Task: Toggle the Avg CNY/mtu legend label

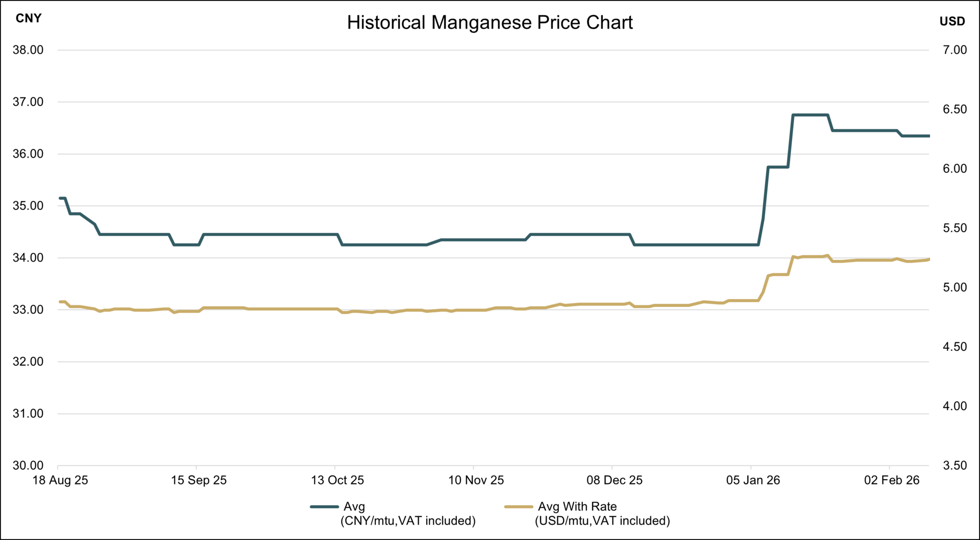Action: 408,513
